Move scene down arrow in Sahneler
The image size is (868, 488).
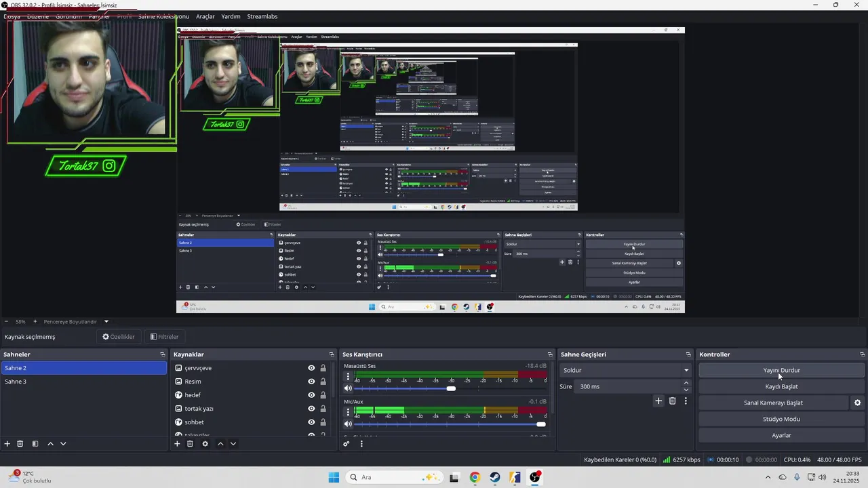coord(63,444)
